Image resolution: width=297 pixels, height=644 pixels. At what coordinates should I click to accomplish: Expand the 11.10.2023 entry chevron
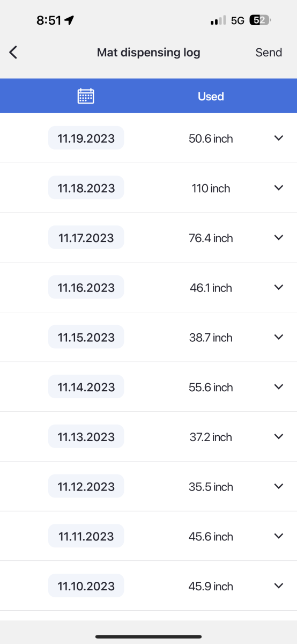278,586
